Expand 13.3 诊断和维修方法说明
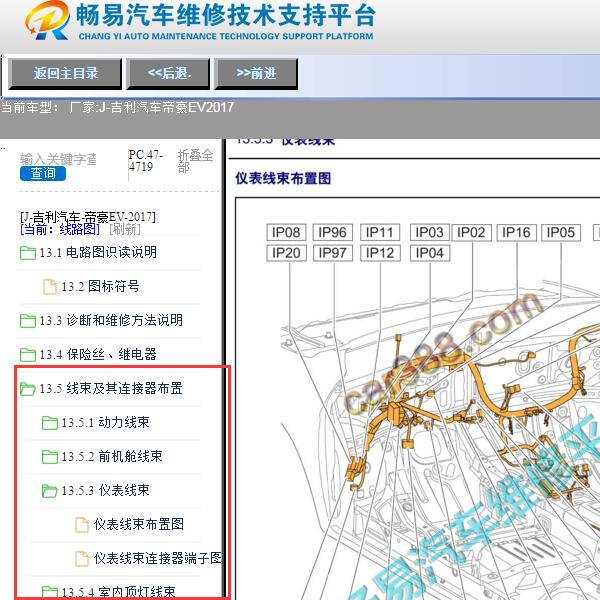Viewport: 600px width, 600px height. [x=111, y=320]
